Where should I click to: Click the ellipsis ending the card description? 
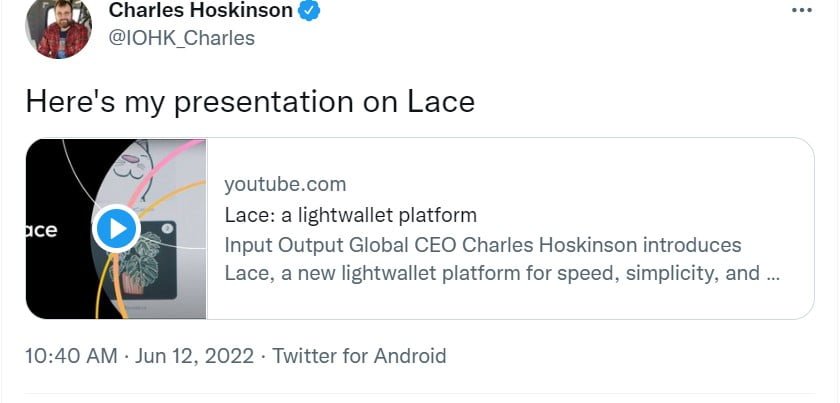tap(772, 273)
